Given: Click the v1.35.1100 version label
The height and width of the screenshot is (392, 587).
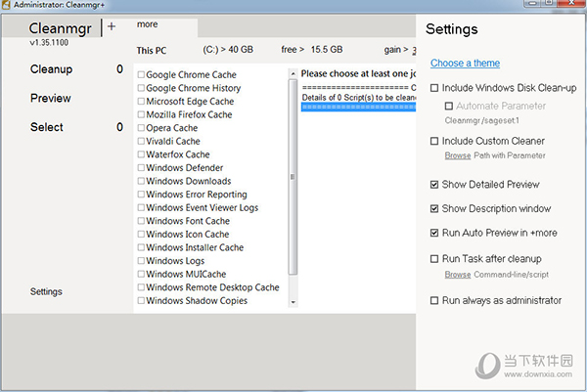Looking at the screenshot, I should click(49, 42).
